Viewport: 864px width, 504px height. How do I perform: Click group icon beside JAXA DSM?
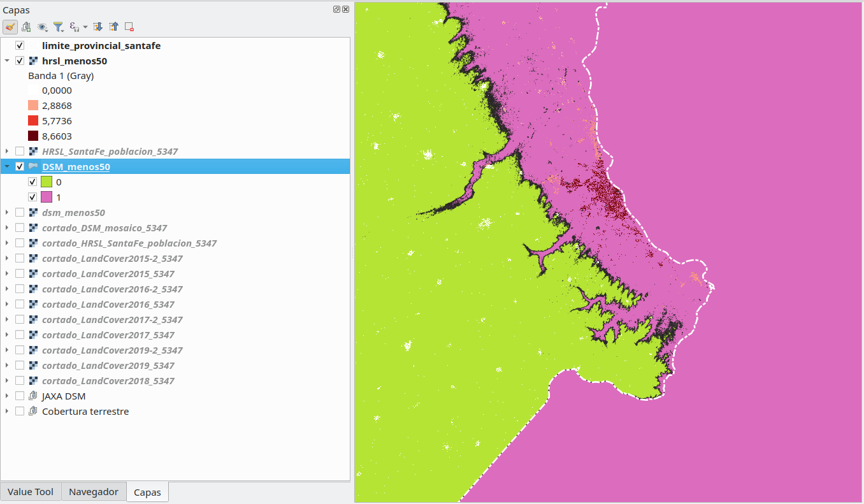(x=33, y=396)
